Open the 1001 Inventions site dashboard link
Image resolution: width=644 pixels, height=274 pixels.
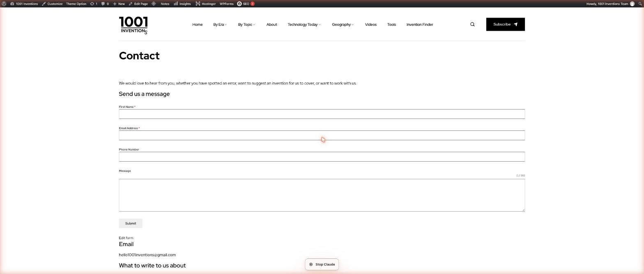pos(24,4)
